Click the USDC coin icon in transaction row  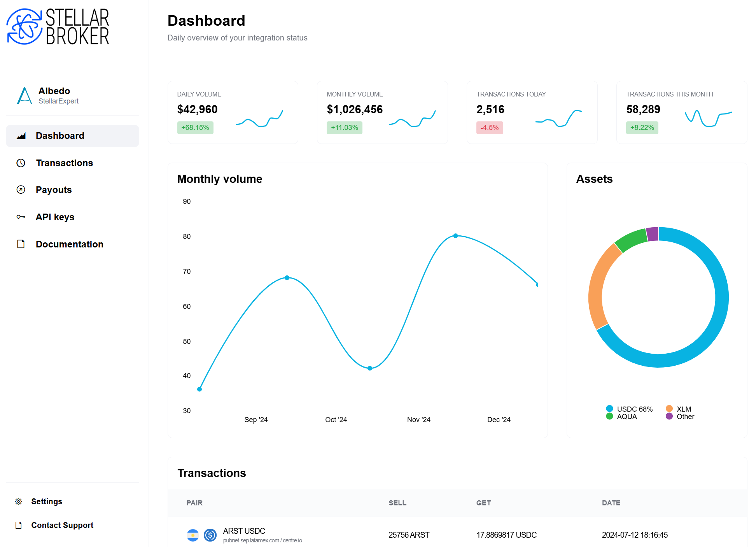click(x=210, y=535)
